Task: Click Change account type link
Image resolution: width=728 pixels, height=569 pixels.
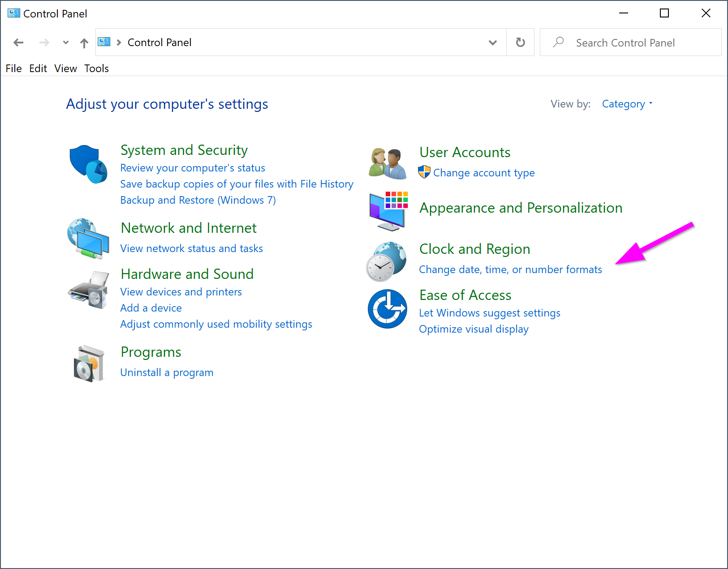Action: pyautogui.click(x=484, y=173)
